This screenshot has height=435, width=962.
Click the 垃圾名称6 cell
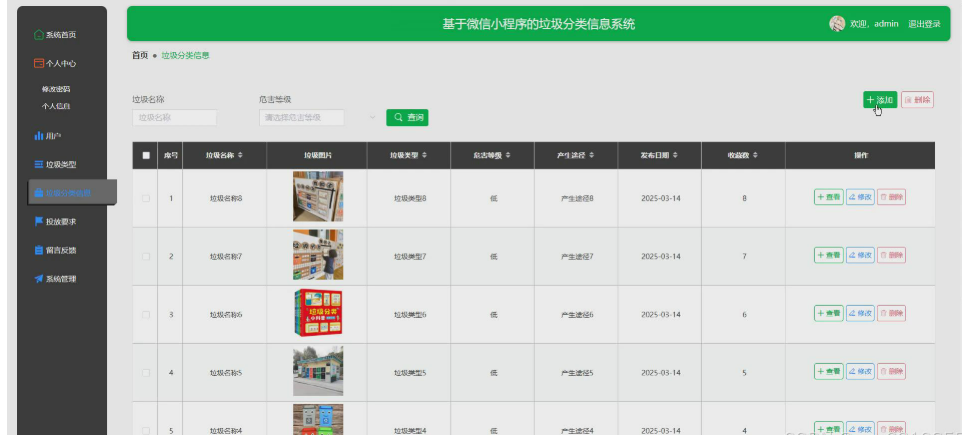click(x=226, y=315)
